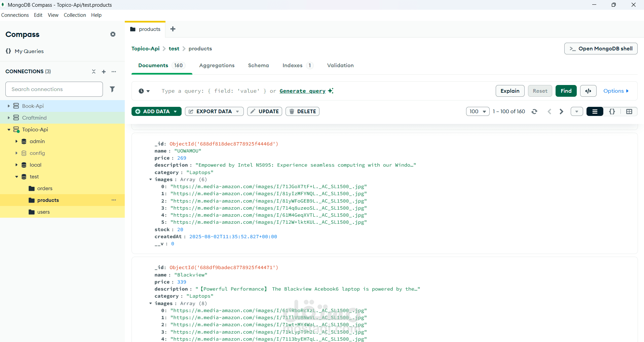
Task: Open the Collection menu
Action: point(75,15)
